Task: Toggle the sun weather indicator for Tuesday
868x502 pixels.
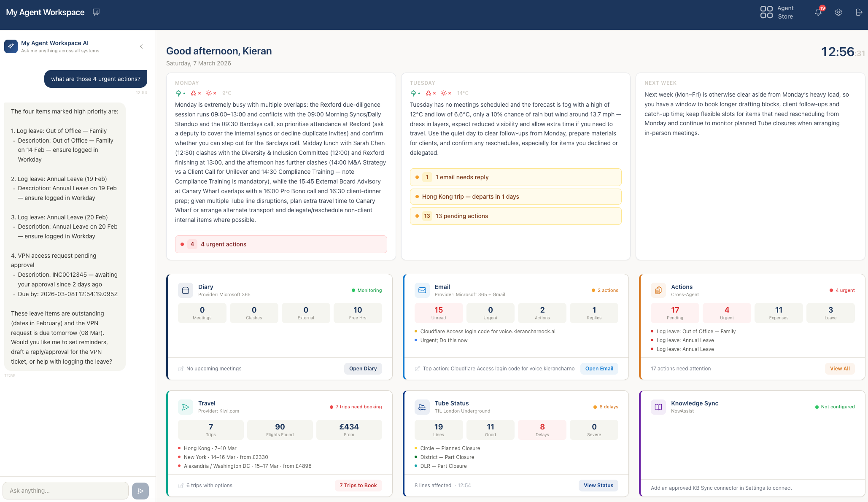Action: 444,93
